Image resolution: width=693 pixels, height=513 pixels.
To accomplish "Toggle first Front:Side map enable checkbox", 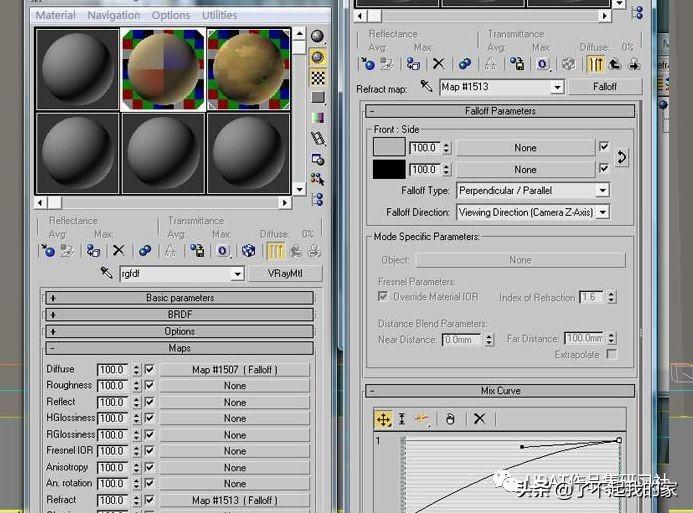I will [x=604, y=147].
